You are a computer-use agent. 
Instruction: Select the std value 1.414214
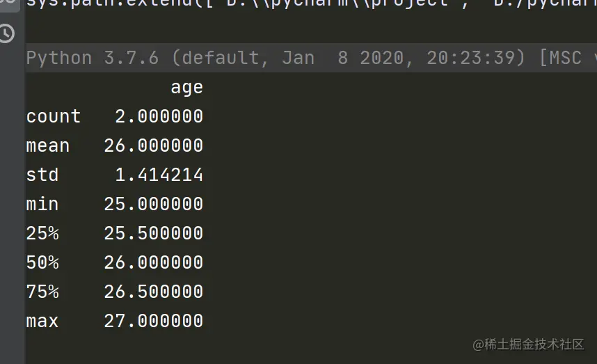tap(159, 175)
